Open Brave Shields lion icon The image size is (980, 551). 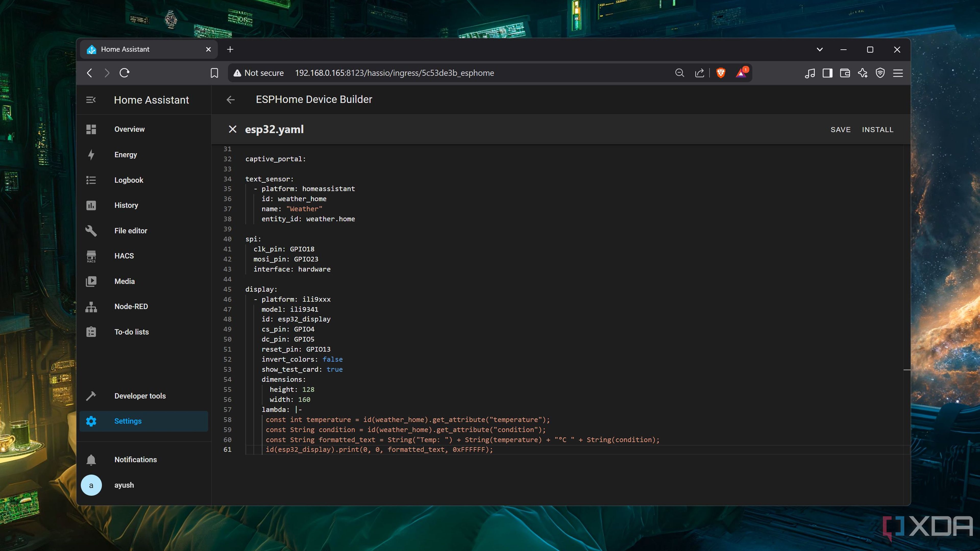coord(720,73)
